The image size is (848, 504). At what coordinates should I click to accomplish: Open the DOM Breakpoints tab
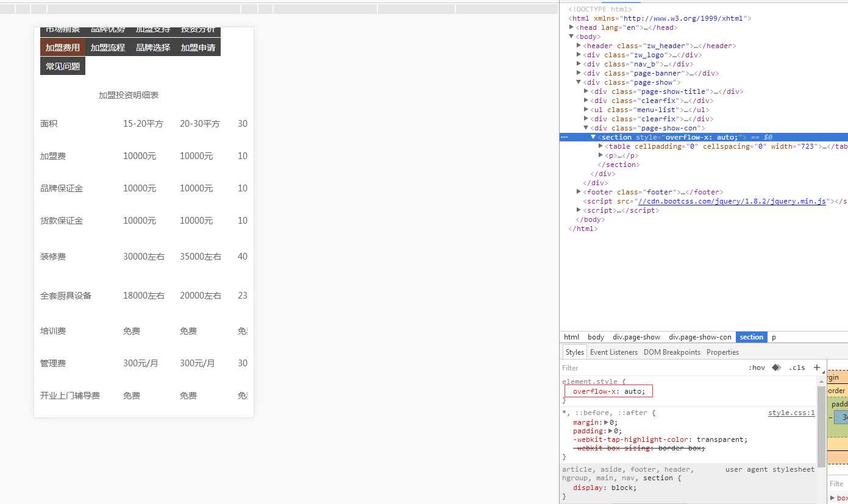(672, 352)
